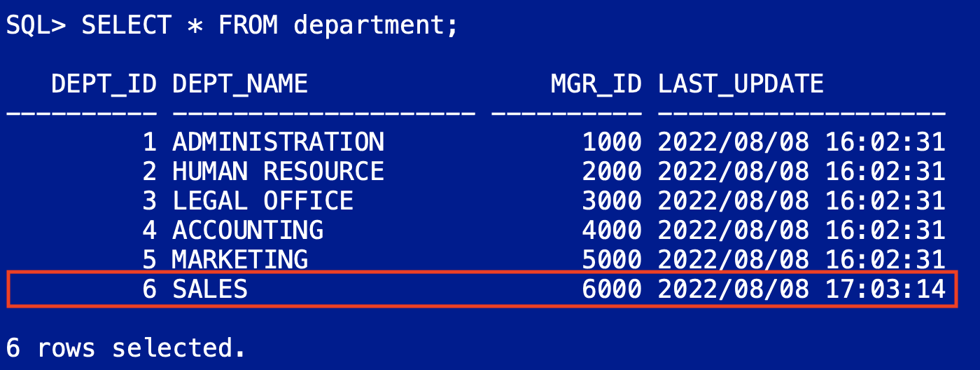Click the highlighted SALES department name
This screenshot has height=370, width=980.
[x=210, y=289]
